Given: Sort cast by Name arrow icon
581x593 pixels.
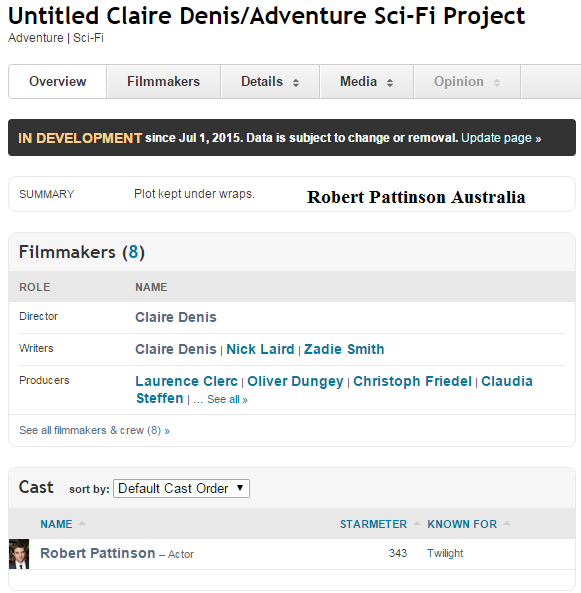Looking at the screenshot, I should click(82, 523).
